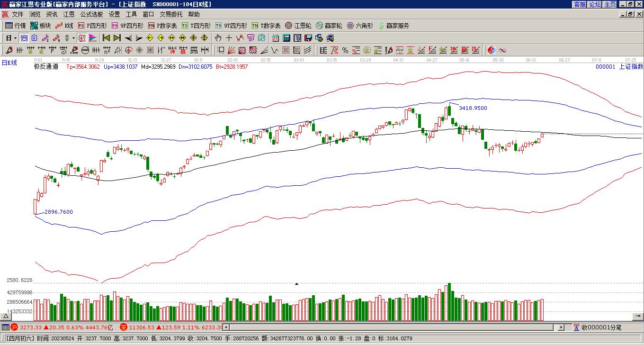
Task: Select the red 赢 character tool
Action: point(183,50)
